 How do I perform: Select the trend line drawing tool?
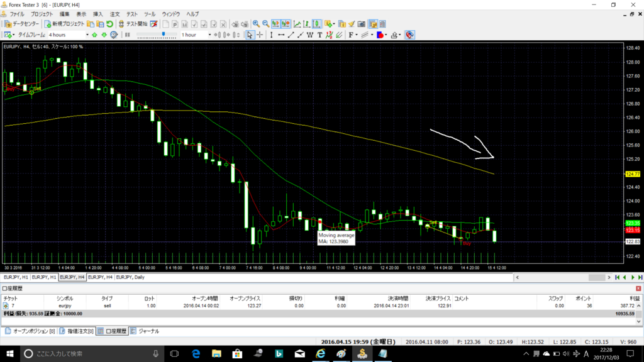(291, 35)
